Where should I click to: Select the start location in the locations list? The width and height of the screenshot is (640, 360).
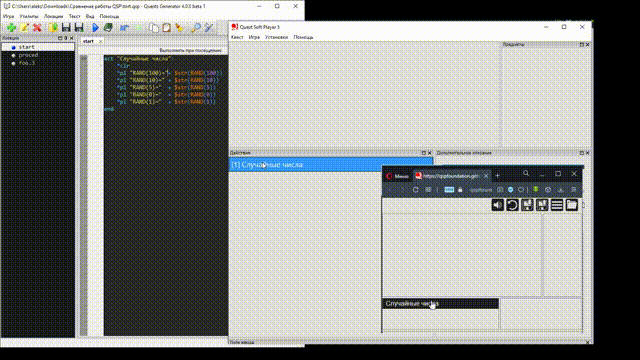[x=38, y=47]
